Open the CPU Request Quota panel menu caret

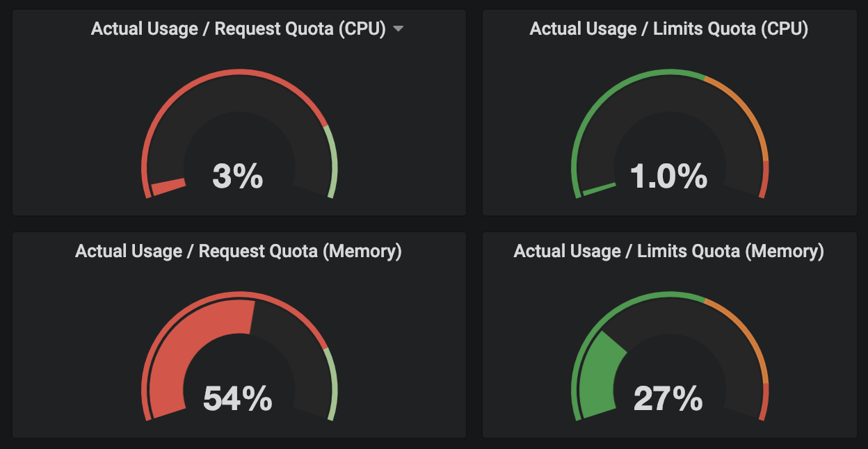(x=399, y=29)
